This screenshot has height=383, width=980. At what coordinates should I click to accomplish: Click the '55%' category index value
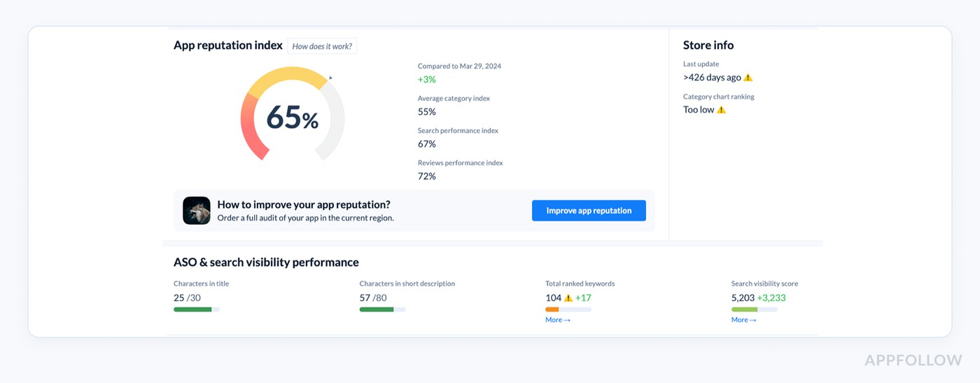pos(427,112)
